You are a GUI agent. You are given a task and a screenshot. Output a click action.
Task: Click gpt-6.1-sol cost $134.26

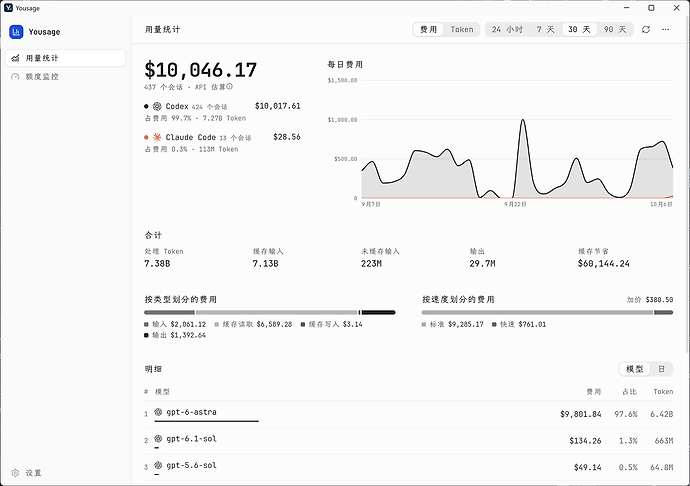pyautogui.click(x=585, y=441)
